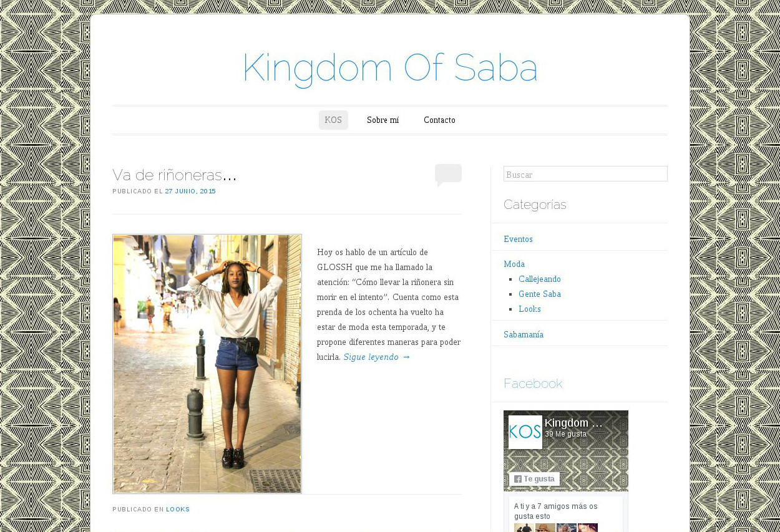This screenshot has height=532, width=780.
Task: Click the 27 junio, 2015 date link
Action: (x=190, y=191)
